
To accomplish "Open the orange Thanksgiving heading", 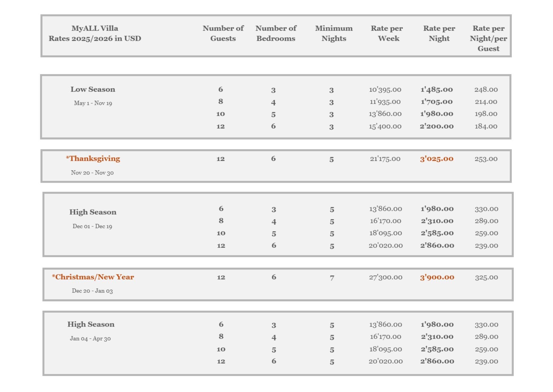I will point(93,159).
